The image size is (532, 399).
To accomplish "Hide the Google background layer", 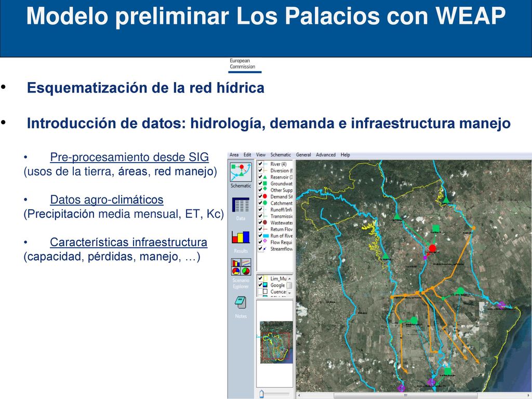I will coord(260,285).
